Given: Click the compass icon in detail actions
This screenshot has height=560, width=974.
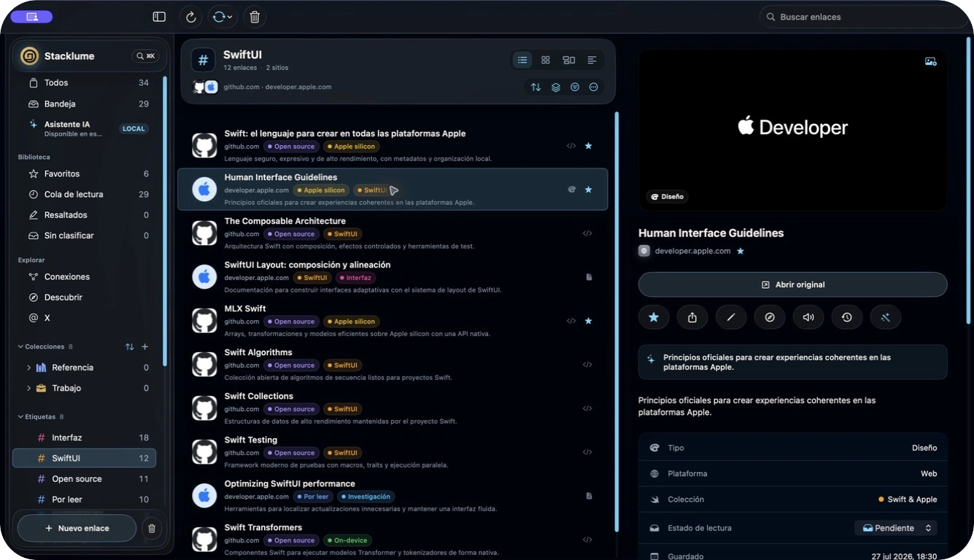Looking at the screenshot, I should click(x=770, y=317).
